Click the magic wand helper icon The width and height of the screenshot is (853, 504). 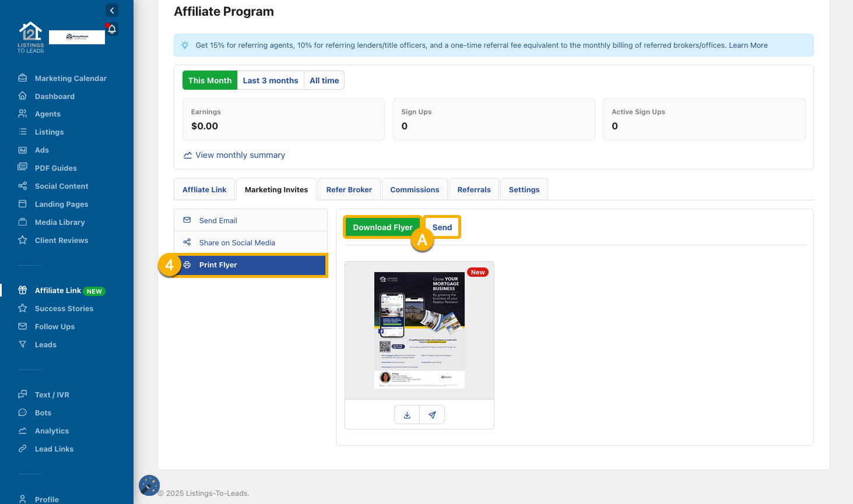149,485
